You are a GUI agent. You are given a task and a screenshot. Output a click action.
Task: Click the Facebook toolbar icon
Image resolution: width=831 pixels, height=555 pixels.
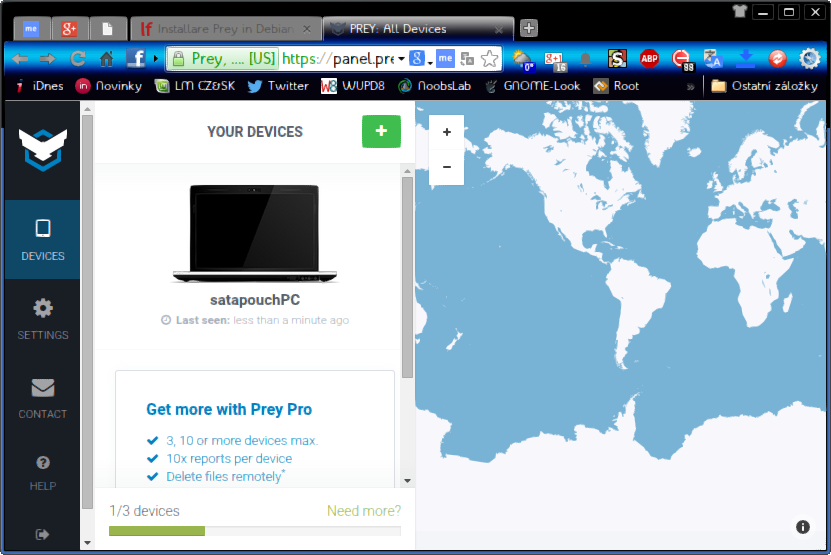tap(136, 58)
